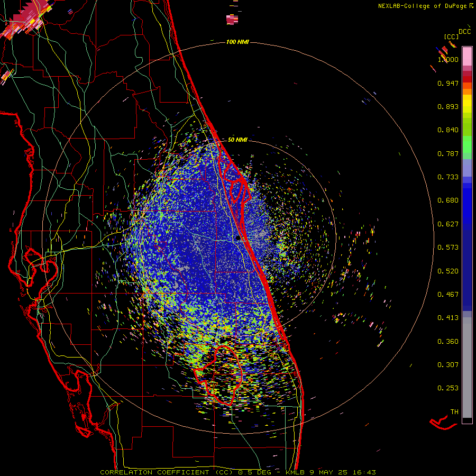Click the black KMLB radar site dot
476x476 pixels.
[238, 239]
